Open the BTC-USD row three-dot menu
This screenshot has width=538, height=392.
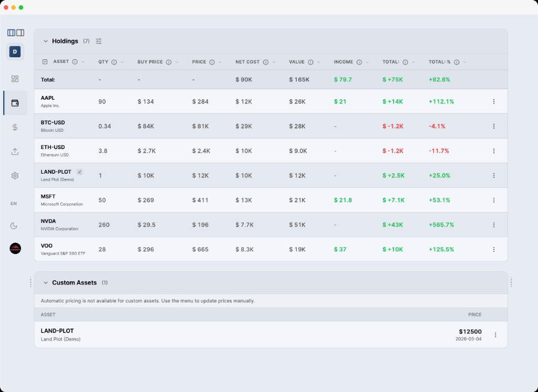pos(494,126)
